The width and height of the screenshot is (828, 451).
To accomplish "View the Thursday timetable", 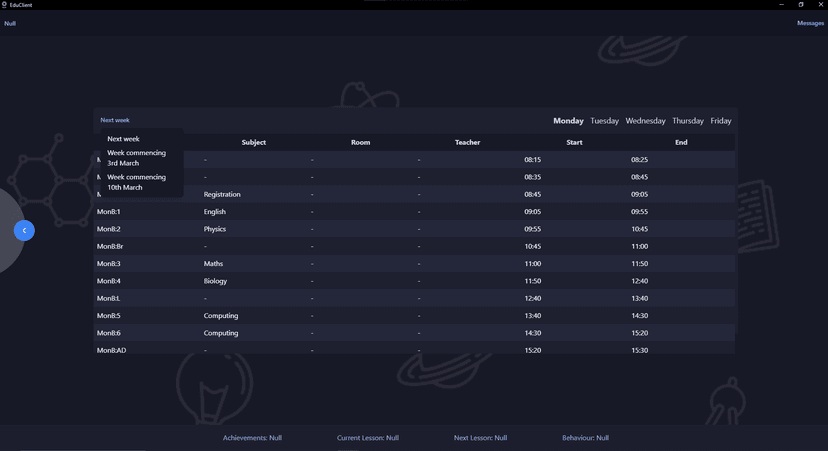I will click(x=687, y=121).
